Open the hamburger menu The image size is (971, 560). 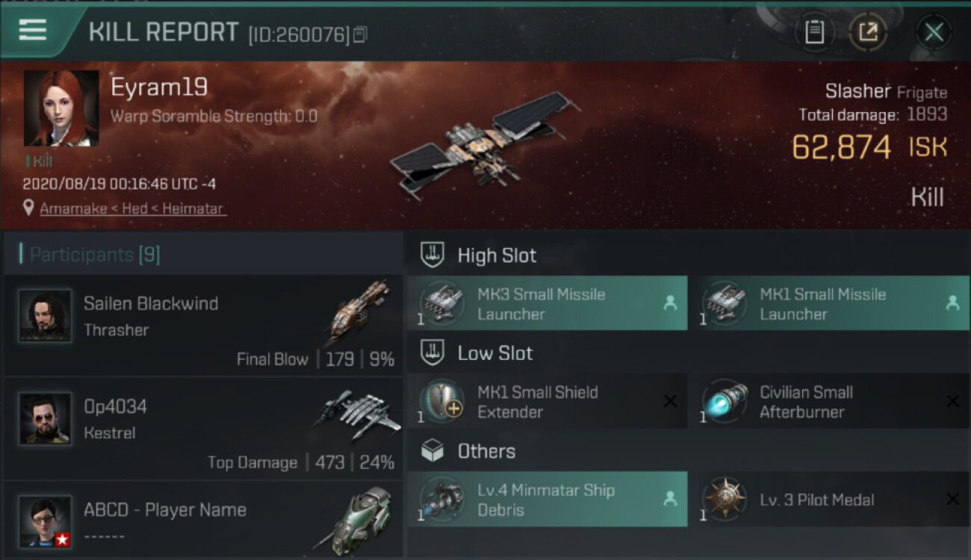(33, 31)
